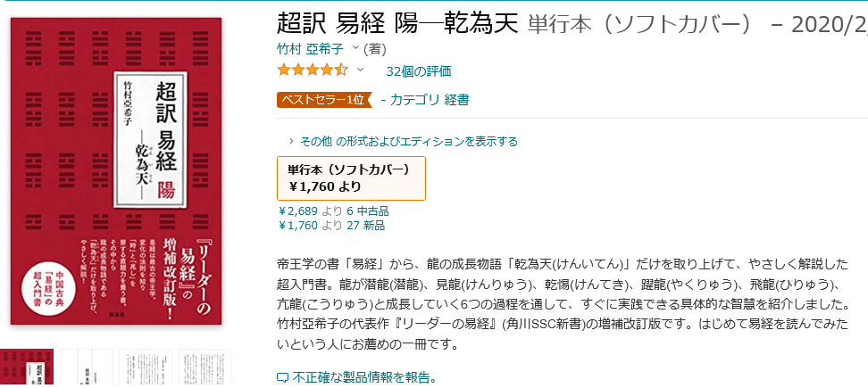Viewport: 868px width, 388px height.
Task: Click the Bestseller rank 1 badge
Action: pyautogui.click(x=324, y=100)
